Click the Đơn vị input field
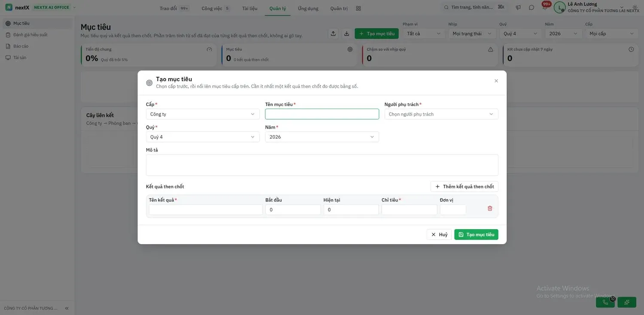644x315 pixels. pos(453,210)
